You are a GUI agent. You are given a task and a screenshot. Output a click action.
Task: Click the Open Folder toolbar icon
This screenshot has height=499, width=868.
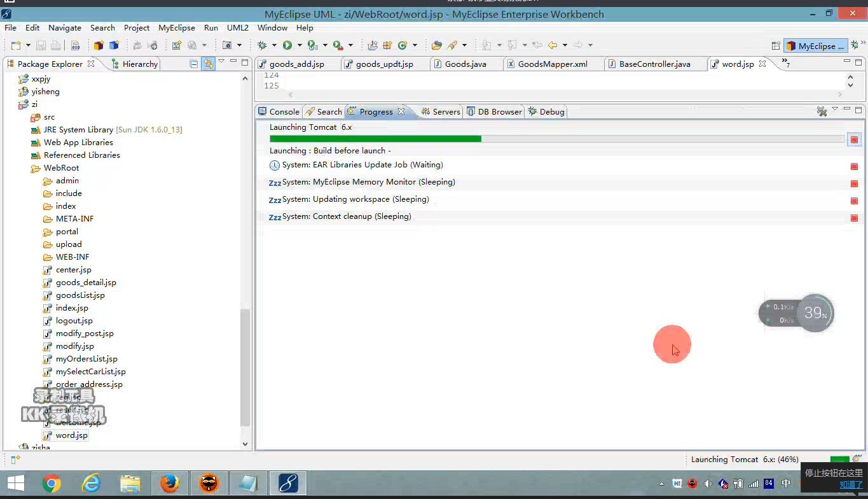(x=436, y=45)
